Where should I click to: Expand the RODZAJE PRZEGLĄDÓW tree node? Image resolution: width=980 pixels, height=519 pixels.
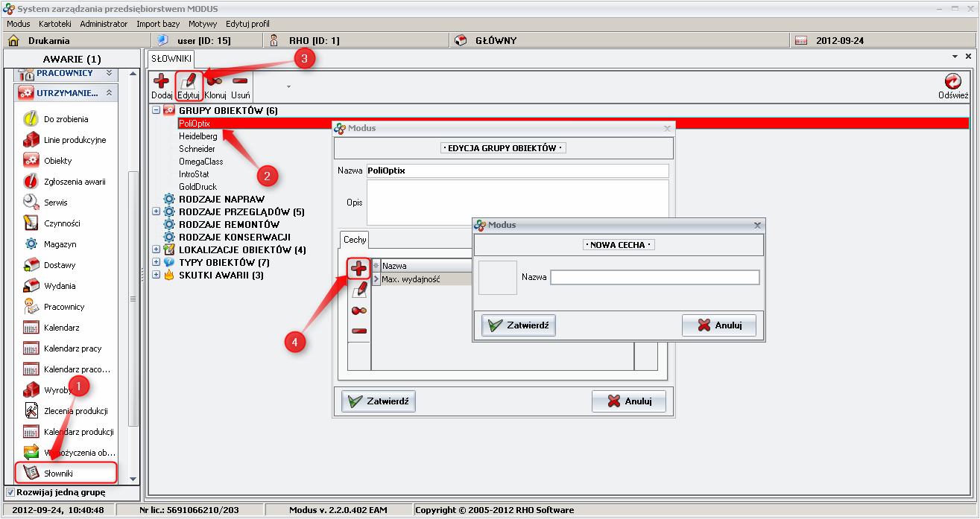[x=156, y=212]
